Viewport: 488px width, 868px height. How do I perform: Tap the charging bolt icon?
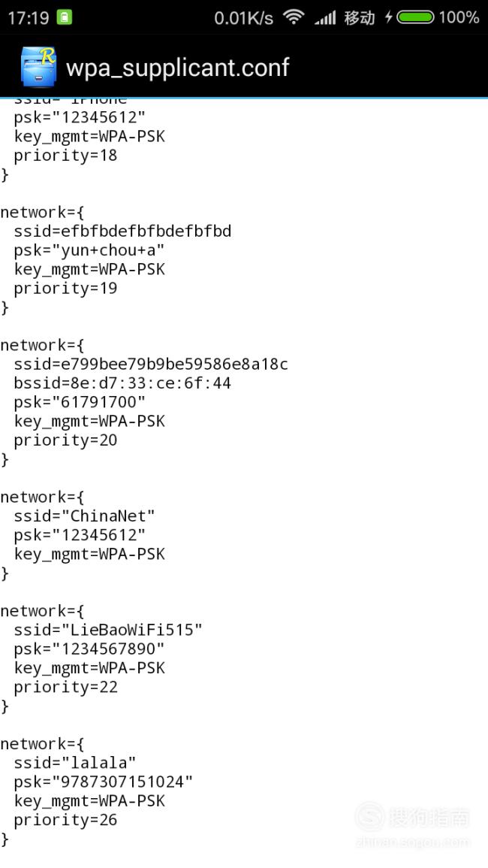click(x=389, y=18)
